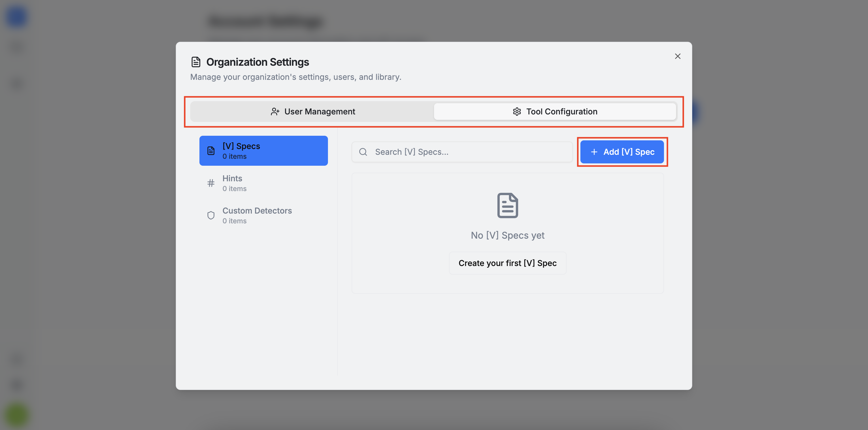This screenshot has height=430, width=868.
Task: Click the green avatar at bottom-left
Action: coord(16,415)
